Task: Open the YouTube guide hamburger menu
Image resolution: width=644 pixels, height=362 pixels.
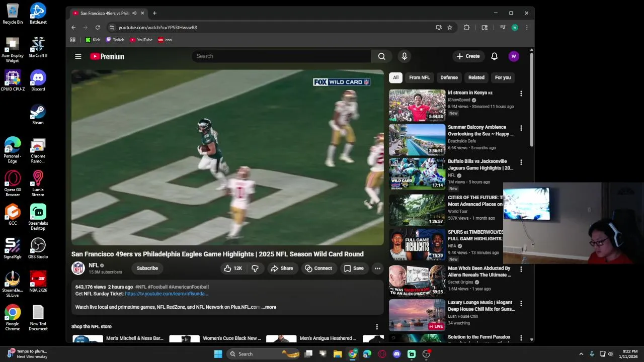Action: tap(78, 56)
